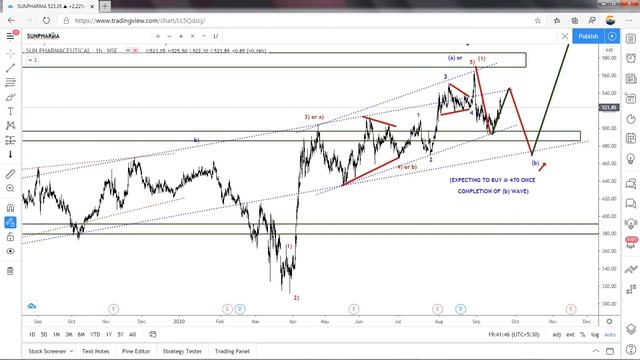Open the Stock Screener tab
Screen dimensions: 640x360
[x=47, y=351]
